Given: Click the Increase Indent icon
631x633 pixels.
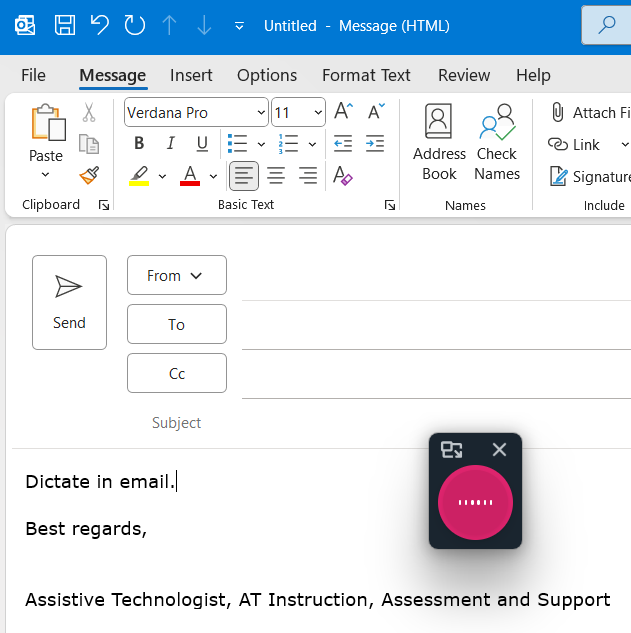Looking at the screenshot, I should click(x=374, y=144).
